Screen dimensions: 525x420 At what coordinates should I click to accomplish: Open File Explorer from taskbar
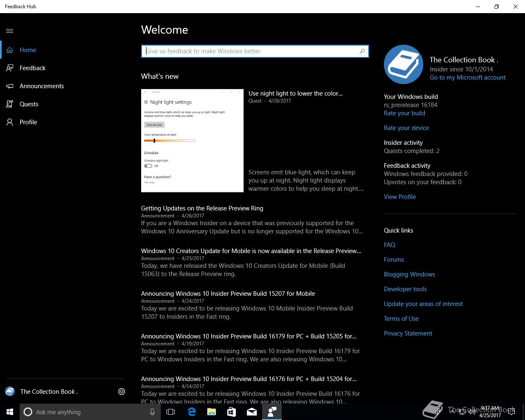[211, 412]
